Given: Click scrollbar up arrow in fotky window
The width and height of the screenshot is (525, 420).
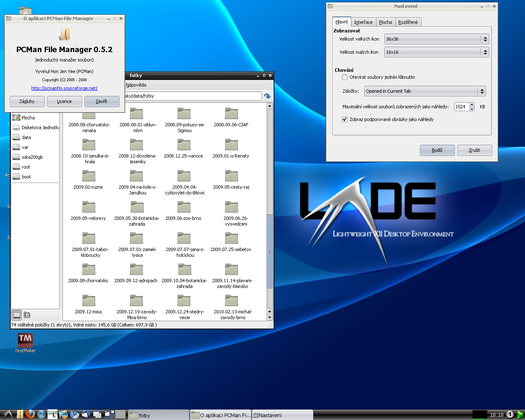Looking at the screenshot, I should pyautogui.click(x=269, y=106).
